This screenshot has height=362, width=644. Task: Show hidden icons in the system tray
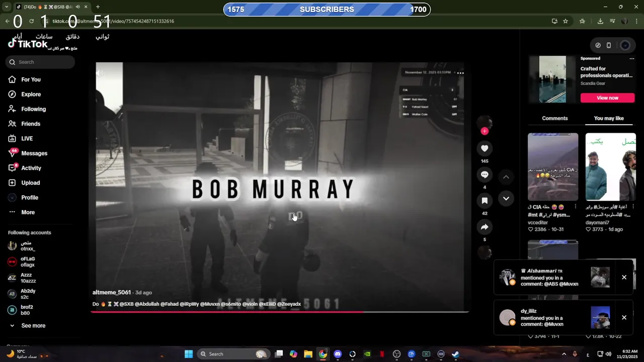(563, 354)
